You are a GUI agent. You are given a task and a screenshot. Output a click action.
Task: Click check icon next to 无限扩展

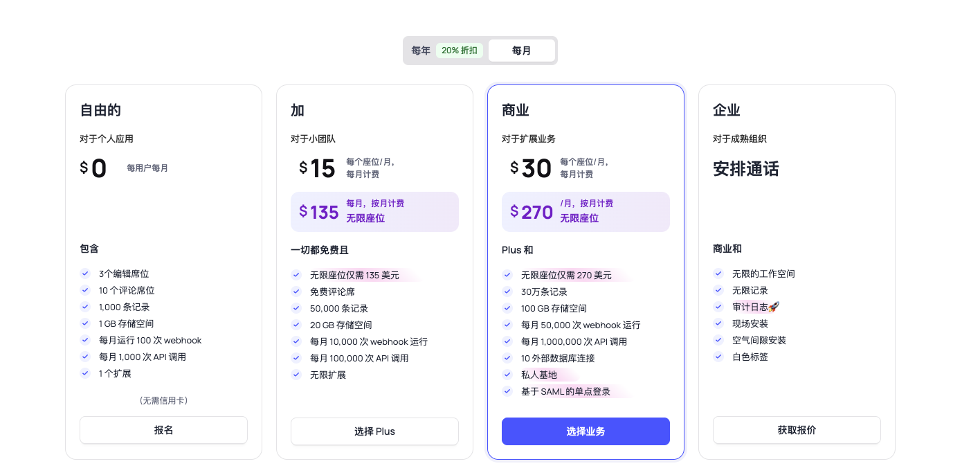tap(296, 375)
